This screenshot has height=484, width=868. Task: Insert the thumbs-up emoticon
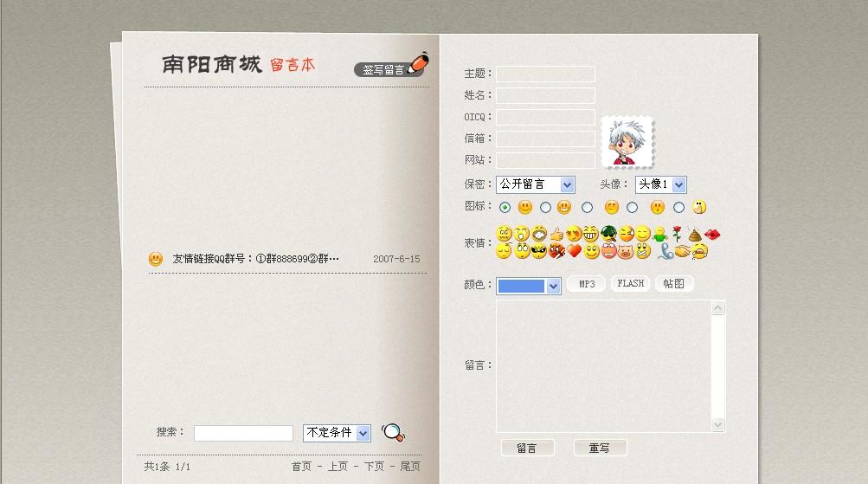point(556,234)
